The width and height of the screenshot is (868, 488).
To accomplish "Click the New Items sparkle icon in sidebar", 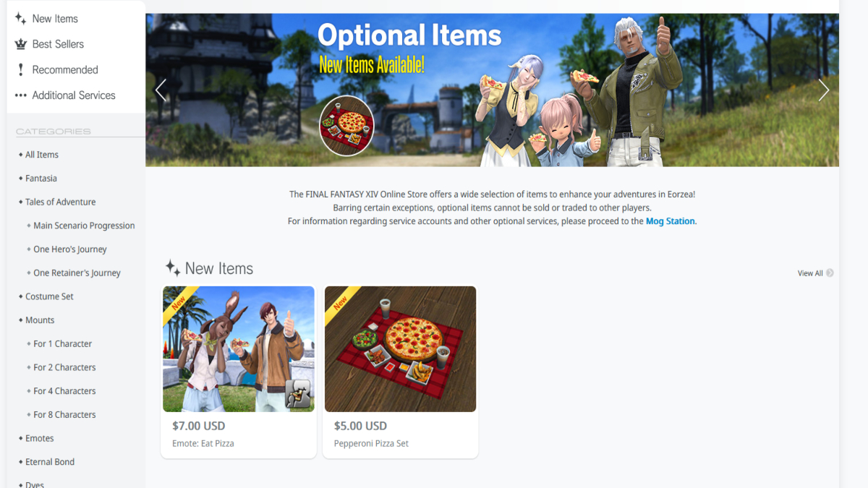I will coord(20,19).
